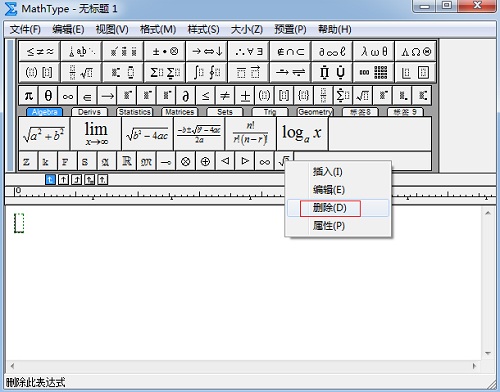The image size is (500, 392).
Task: Open the set theory symbols palette ∉∩⊂
Action: click(290, 51)
